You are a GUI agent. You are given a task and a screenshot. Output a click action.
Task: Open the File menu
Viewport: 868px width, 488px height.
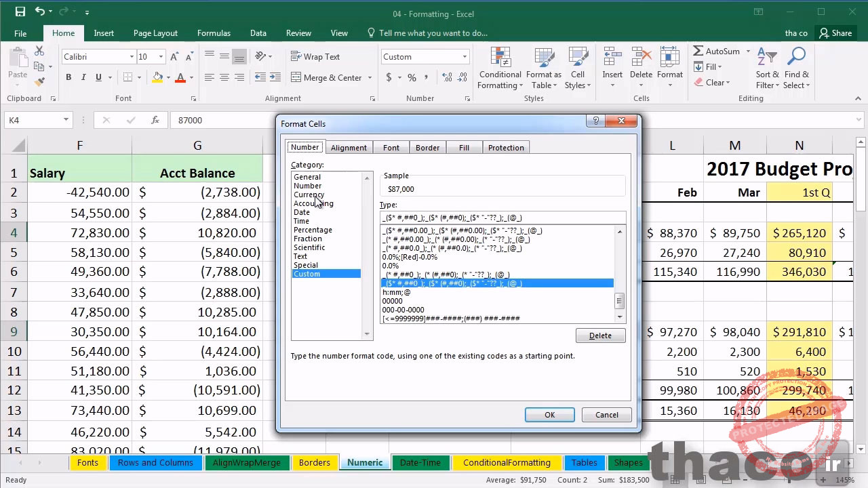[x=20, y=33]
